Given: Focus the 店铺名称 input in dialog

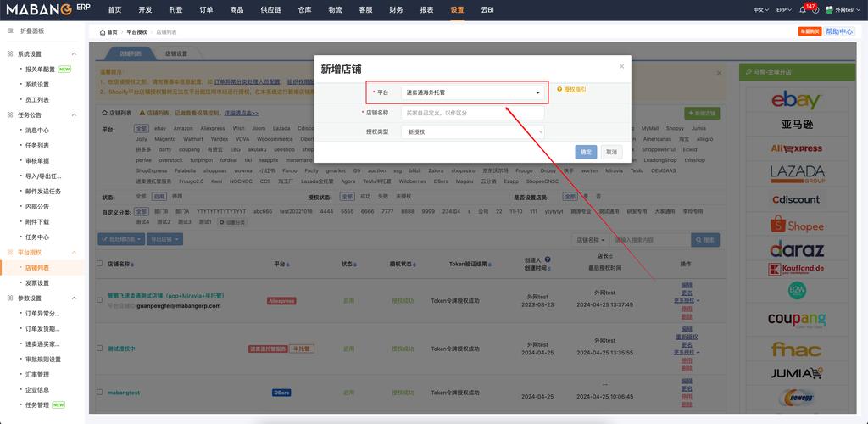Looking at the screenshot, I should (473, 113).
